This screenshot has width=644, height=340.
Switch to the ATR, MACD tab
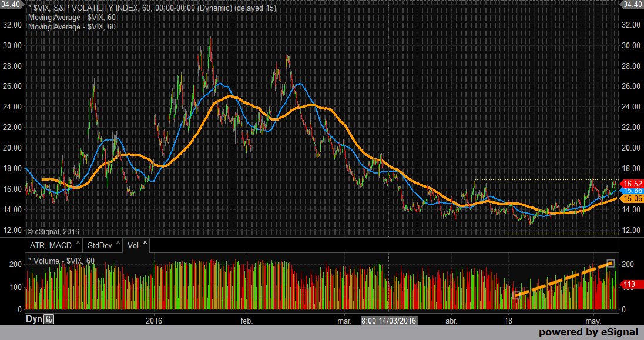[51, 245]
